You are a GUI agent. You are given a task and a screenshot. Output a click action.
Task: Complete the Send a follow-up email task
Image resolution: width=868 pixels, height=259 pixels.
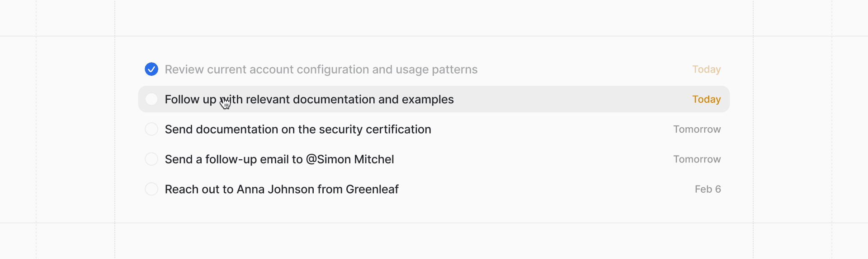pos(151,159)
